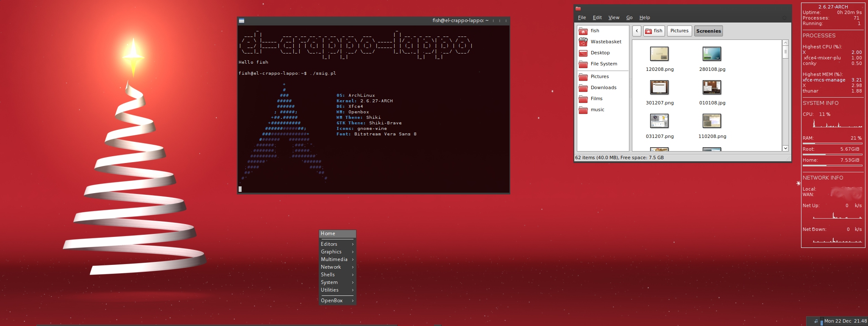Toggle the Screenies path bar button
The width and height of the screenshot is (868, 326).
click(708, 31)
